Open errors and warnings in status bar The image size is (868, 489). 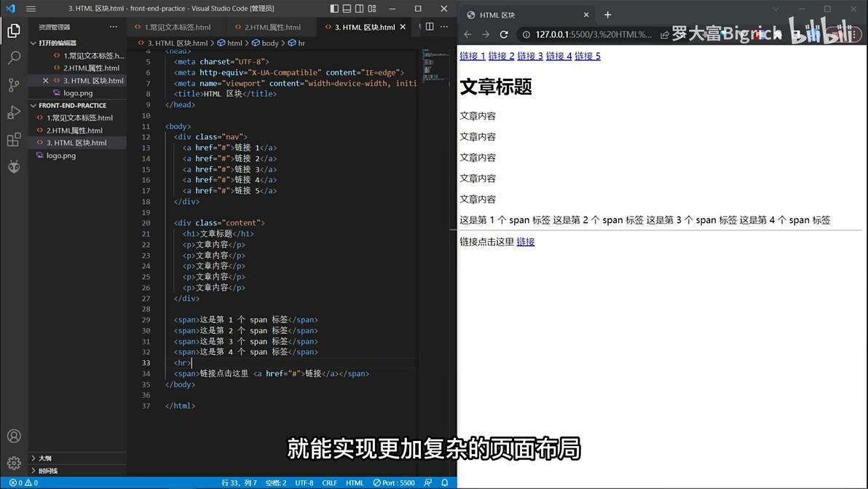(24, 483)
